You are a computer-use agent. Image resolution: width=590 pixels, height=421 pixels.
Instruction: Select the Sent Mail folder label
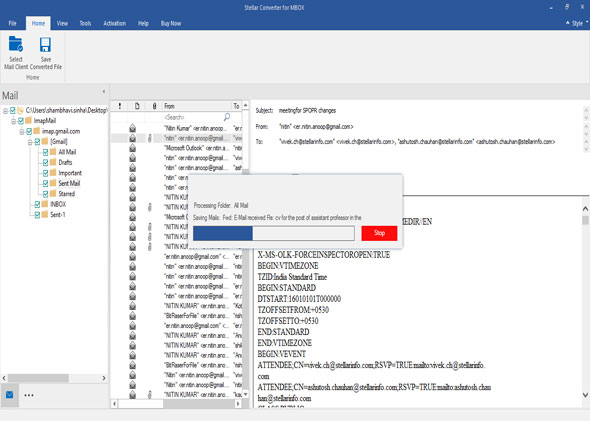click(x=69, y=183)
